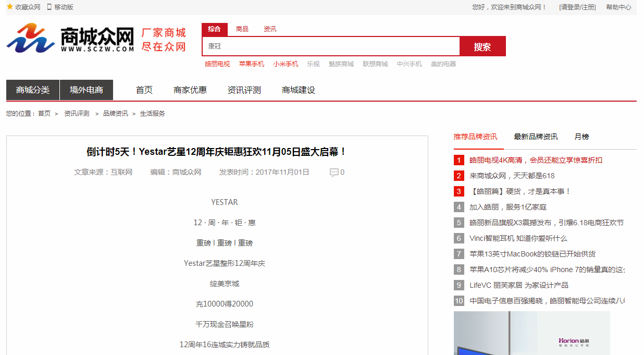
Task: Click the mobile phone icon
Action: point(49,7)
